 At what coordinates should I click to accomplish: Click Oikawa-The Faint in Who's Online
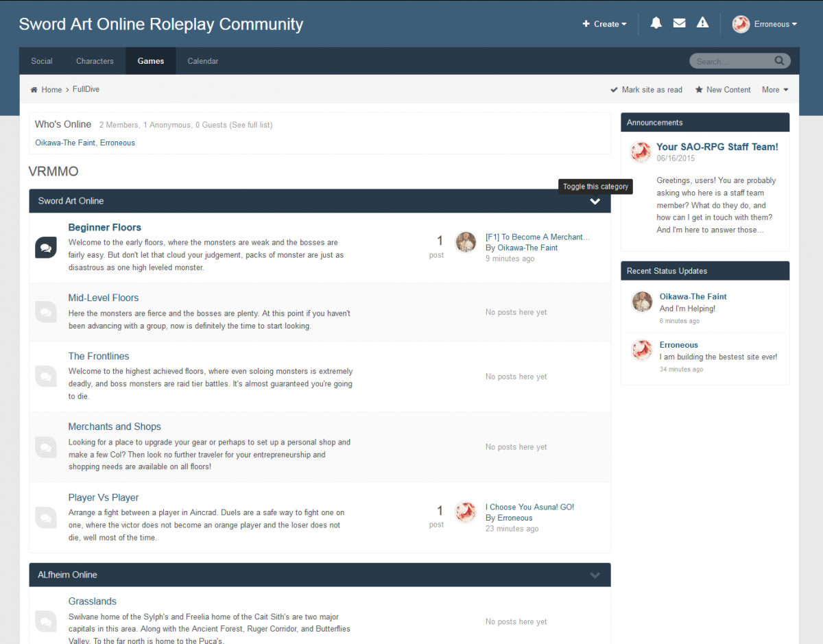[66, 143]
